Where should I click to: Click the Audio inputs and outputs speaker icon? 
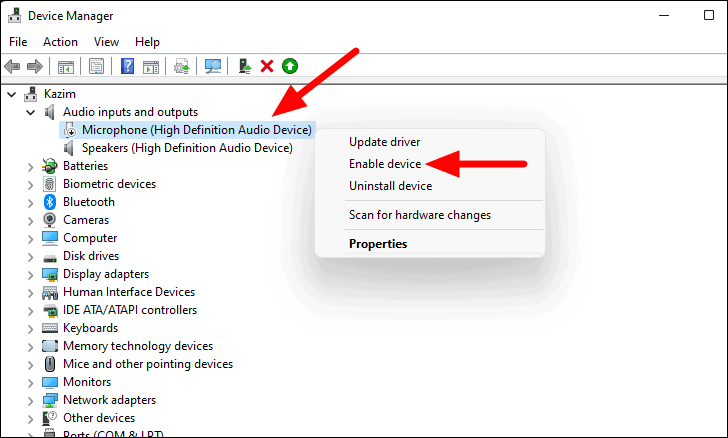pos(49,112)
